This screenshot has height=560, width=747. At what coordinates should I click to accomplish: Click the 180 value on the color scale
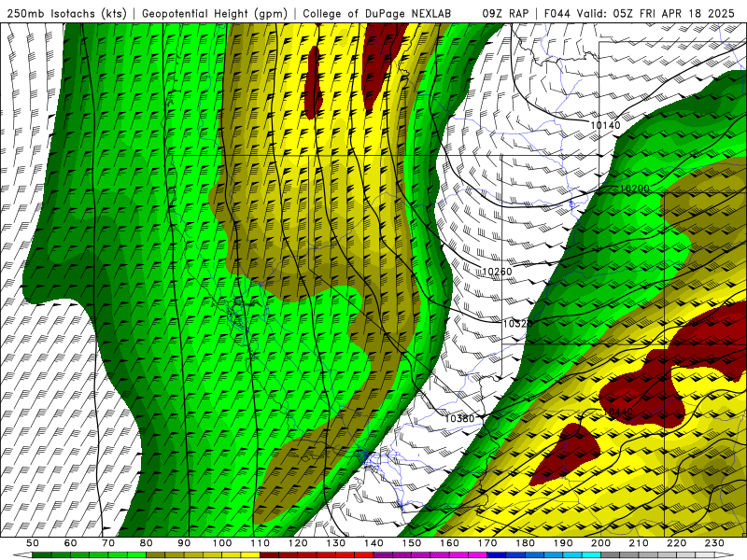pyautogui.click(x=526, y=543)
